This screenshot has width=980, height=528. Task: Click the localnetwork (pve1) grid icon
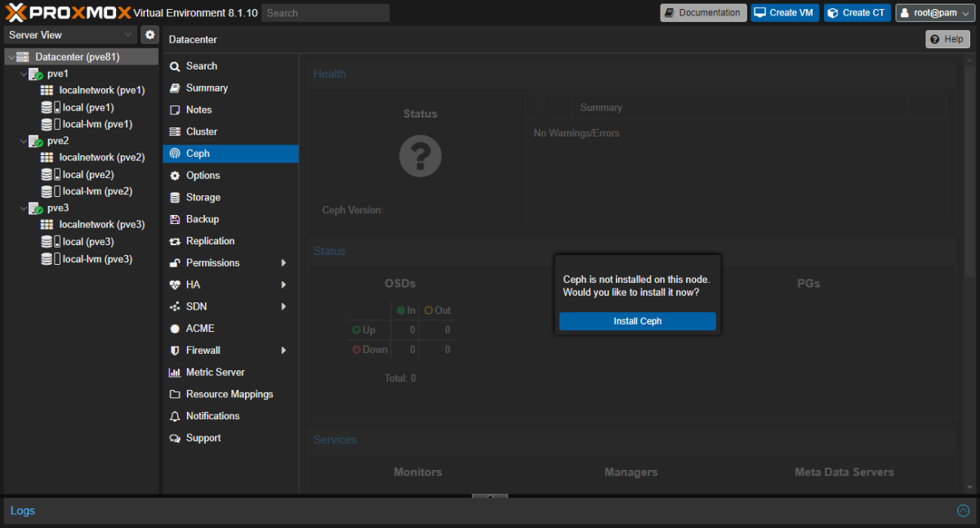pos(47,91)
